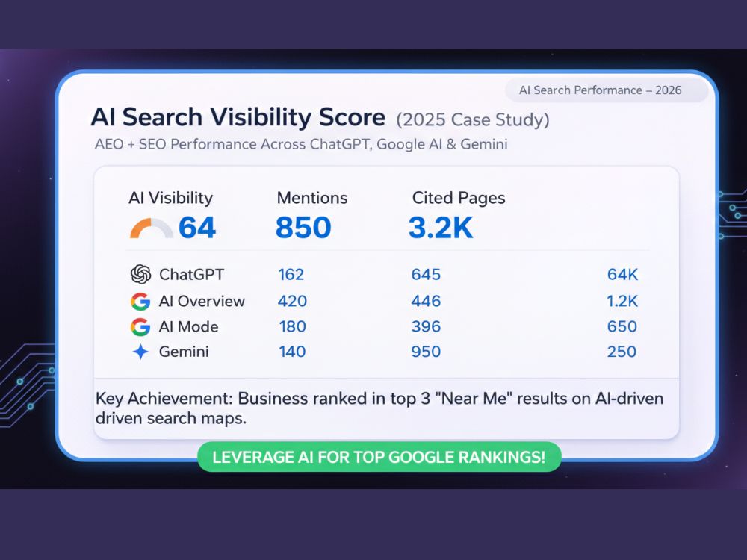Screen dimensions: 747x560
Task: Click the Google logo beside AI Overview
Action: tap(140, 302)
